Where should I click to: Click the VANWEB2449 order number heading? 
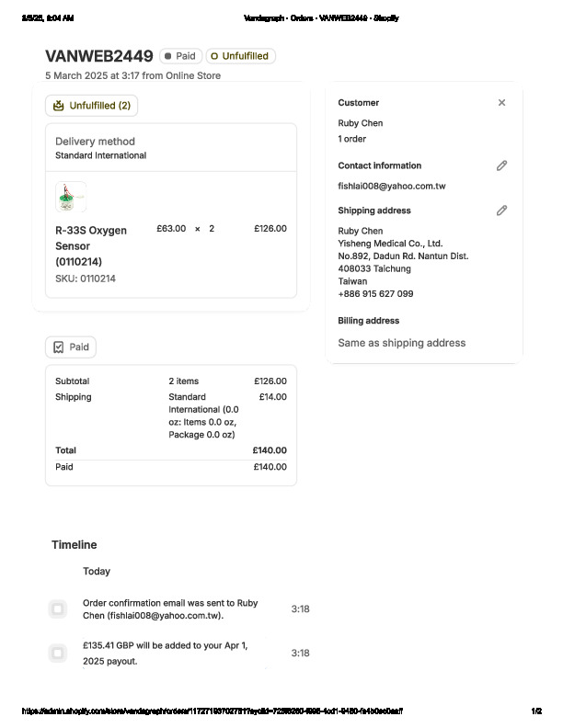pyautogui.click(x=99, y=56)
